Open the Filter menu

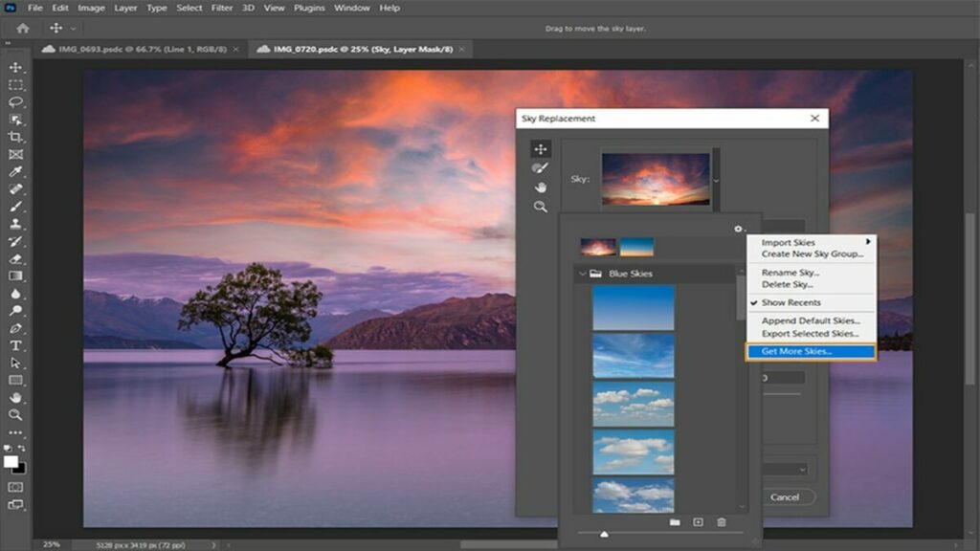point(221,8)
